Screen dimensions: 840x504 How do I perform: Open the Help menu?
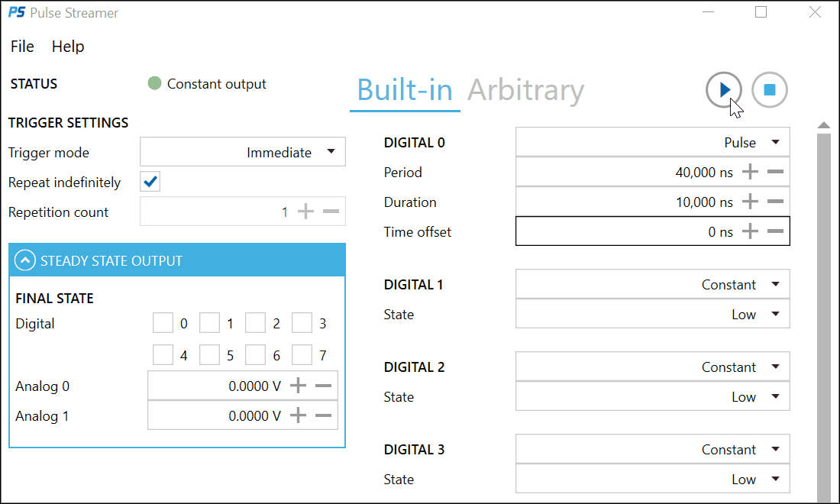(68, 47)
